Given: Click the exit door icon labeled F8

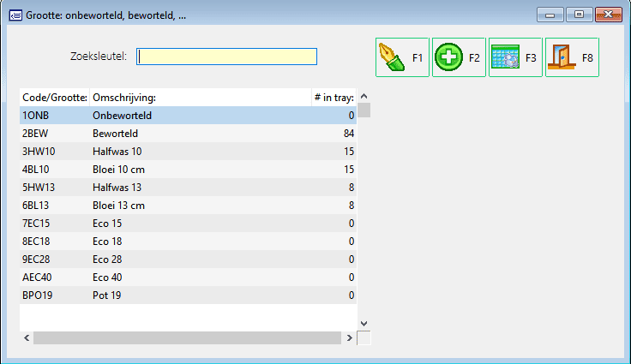Looking at the screenshot, I should click(572, 57).
